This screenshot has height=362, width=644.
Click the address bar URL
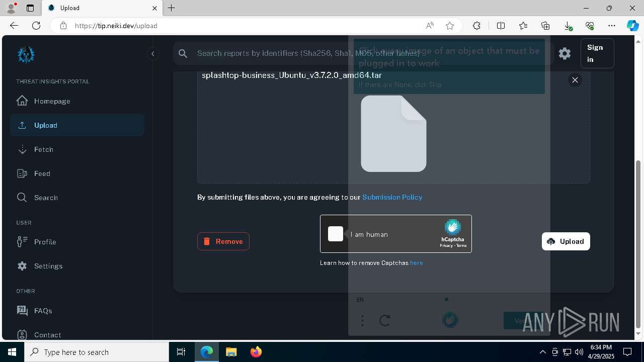pos(116,26)
